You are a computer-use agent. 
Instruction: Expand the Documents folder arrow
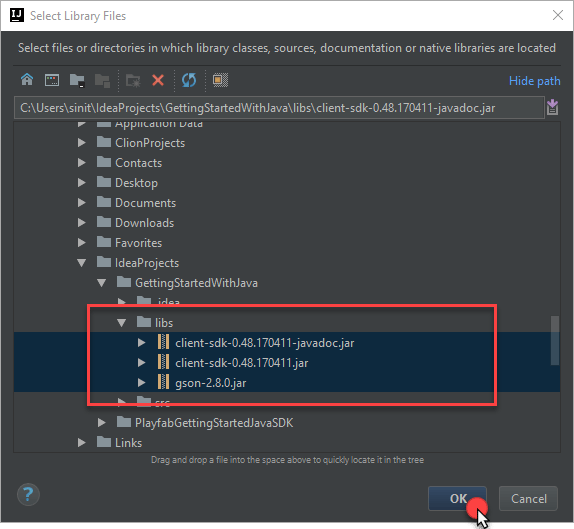(x=82, y=202)
